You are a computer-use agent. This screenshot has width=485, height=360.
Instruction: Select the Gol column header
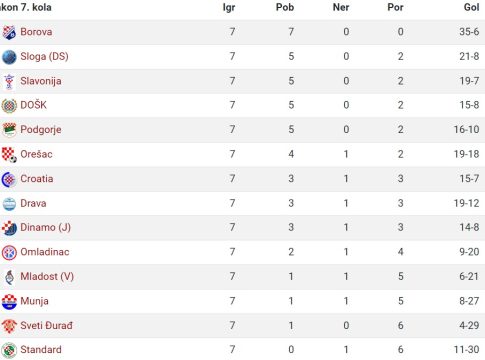(471, 7)
